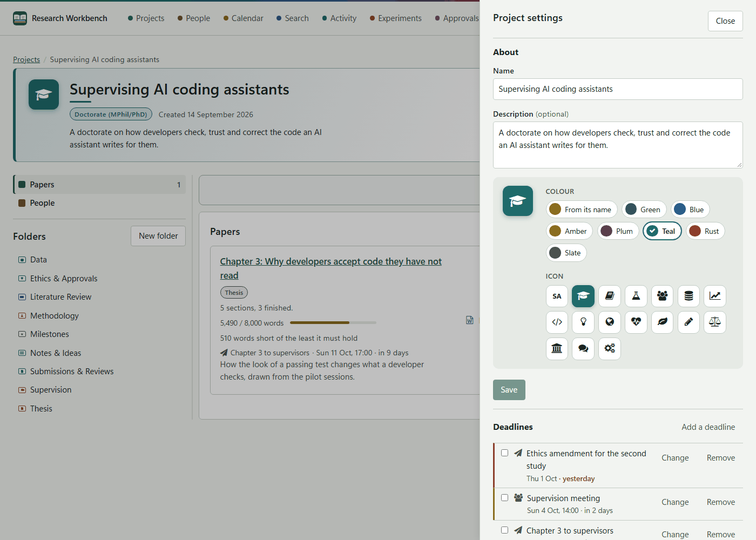Viewport: 756px width, 540px height.
Task: Tick the Supervision meeting deadline checkbox
Action: 504,498
